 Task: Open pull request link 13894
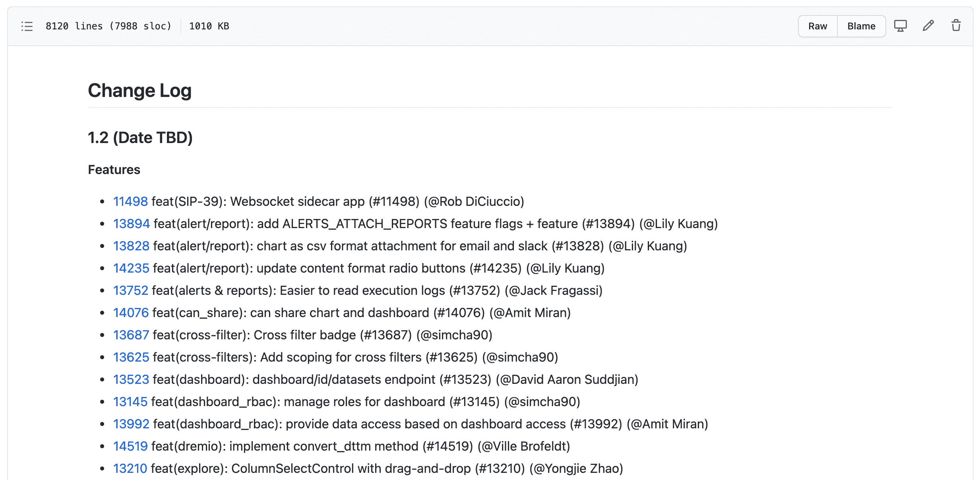pyautogui.click(x=131, y=224)
